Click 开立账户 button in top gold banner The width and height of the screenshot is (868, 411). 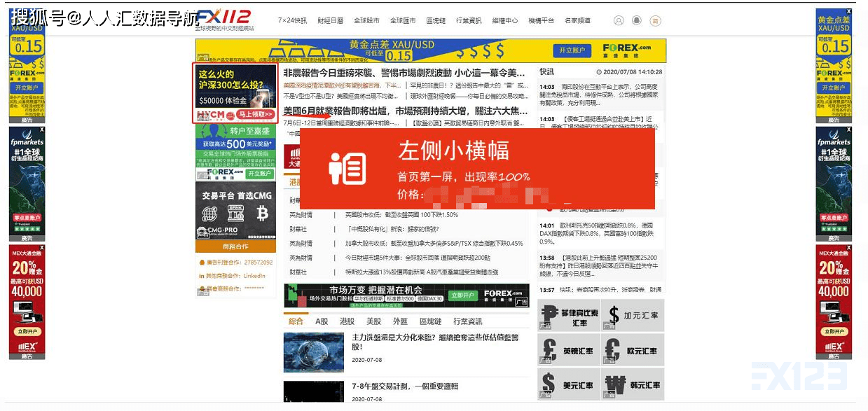[572, 50]
